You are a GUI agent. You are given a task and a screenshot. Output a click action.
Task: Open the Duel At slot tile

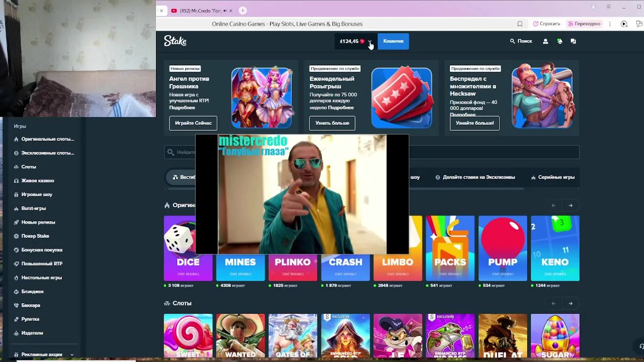click(503, 336)
